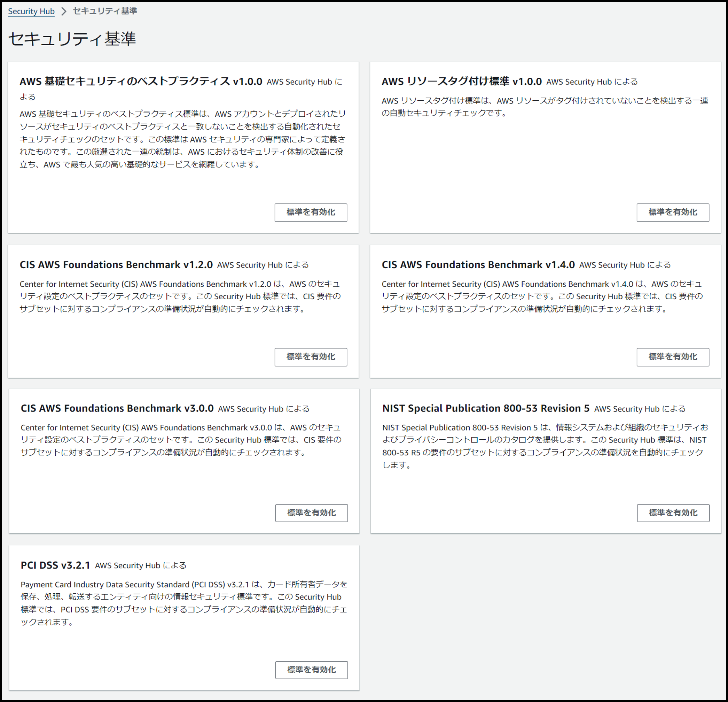
Task: Click 'AWS Security Hub による' beside CIS v1.2.0
Action: point(263,265)
